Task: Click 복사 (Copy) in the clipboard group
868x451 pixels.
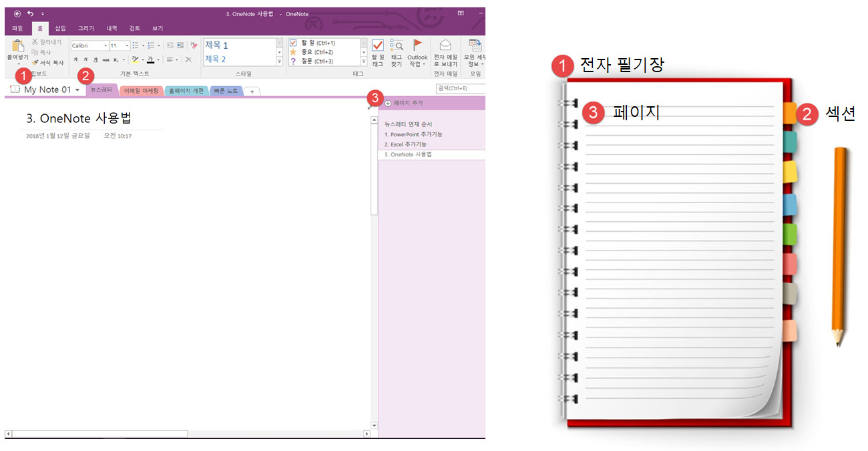Action: click(41, 51)
